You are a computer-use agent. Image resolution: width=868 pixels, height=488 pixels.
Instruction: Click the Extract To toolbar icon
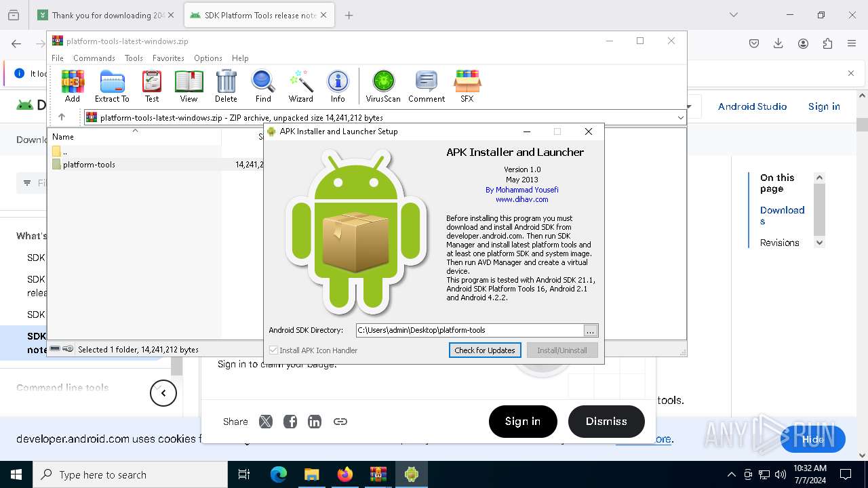click(112, 86)
